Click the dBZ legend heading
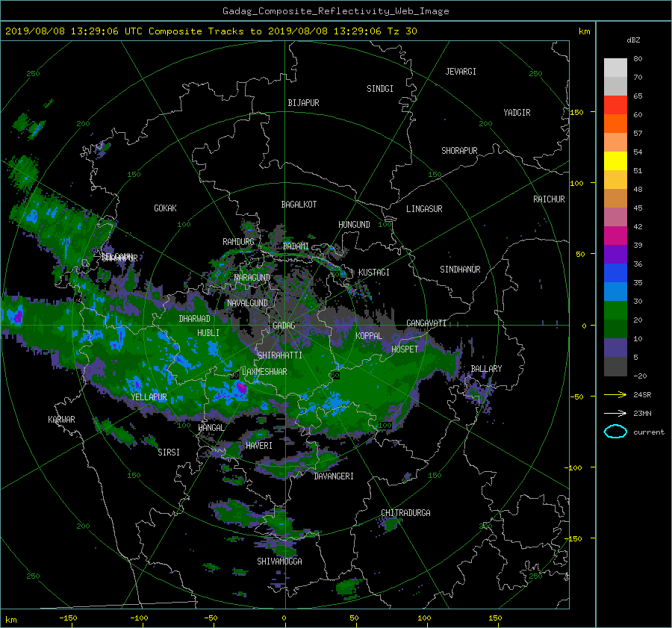This screenshot has height=628, width=672. coord(633,40)
